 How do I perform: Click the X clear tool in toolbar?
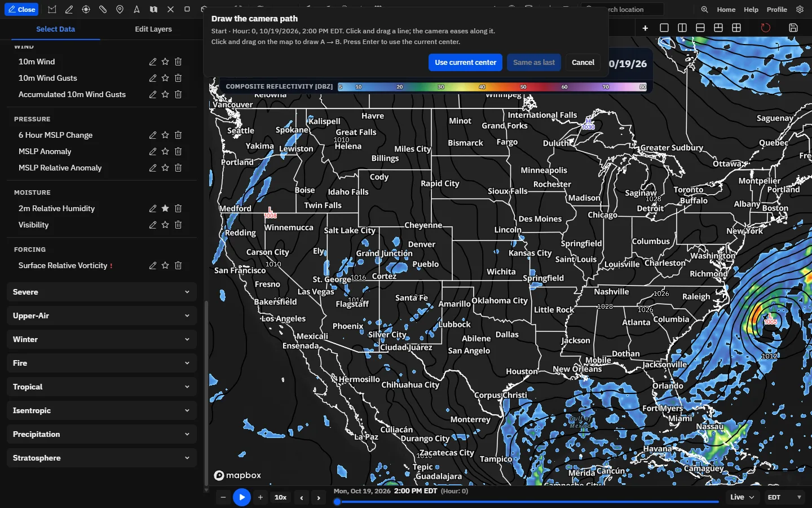(170, 10)
